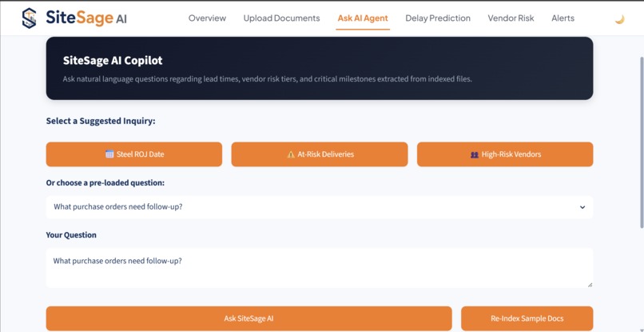
Task: Select the Ask AI Agent tab
Action: tap(363, 18)
